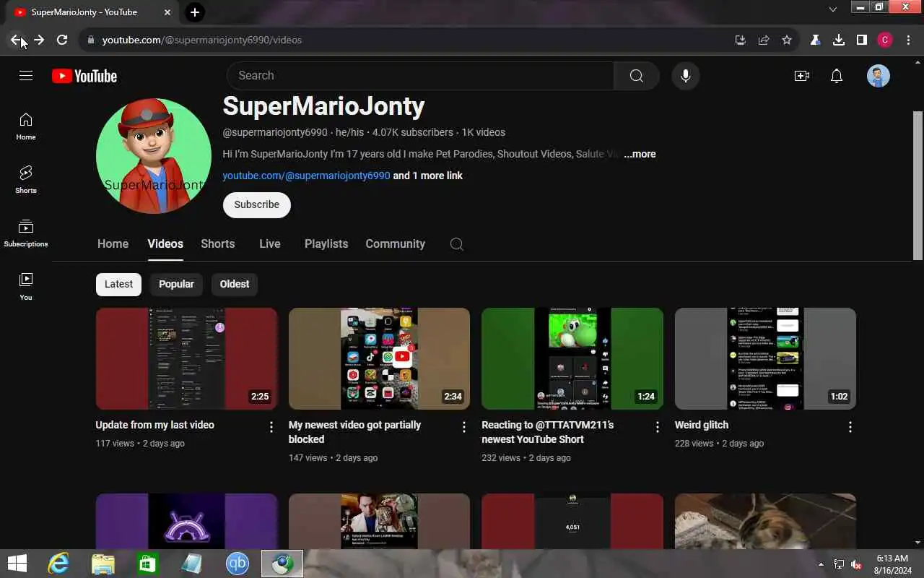Viewport: 924px width, 578px height.
Task: Open muted volume icon in system tray
Action: coord(856,564)
